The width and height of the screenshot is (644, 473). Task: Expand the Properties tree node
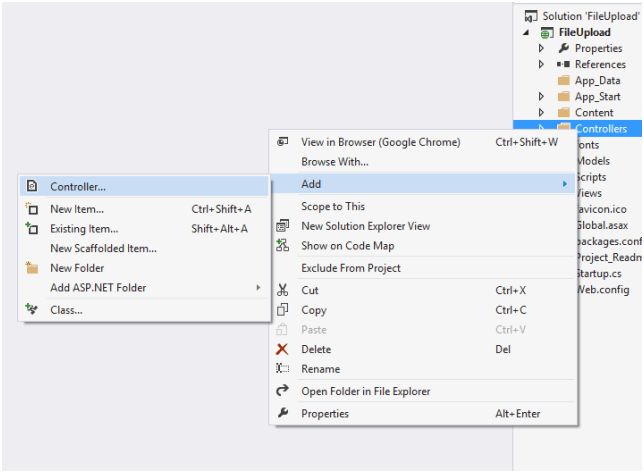click(x=541, y=48)
